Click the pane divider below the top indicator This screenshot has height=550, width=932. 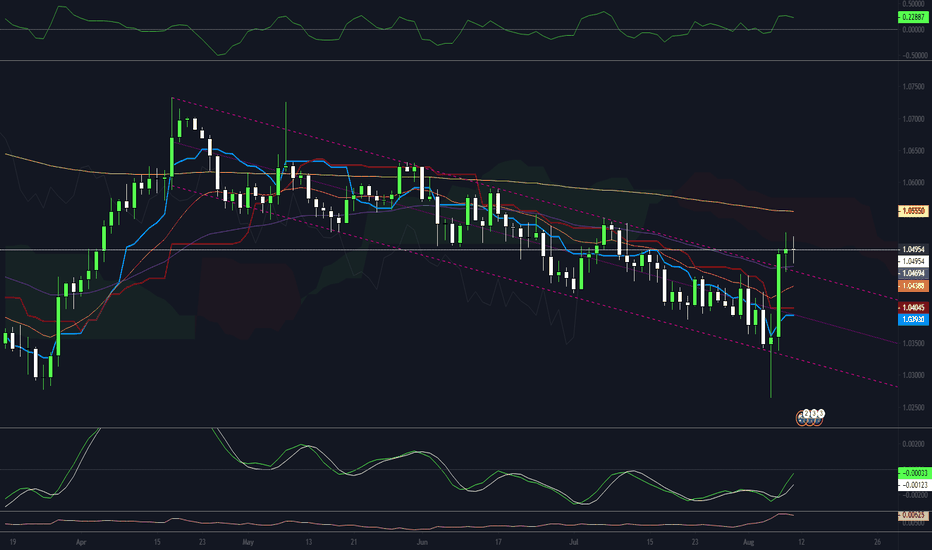tap(449, 61)
